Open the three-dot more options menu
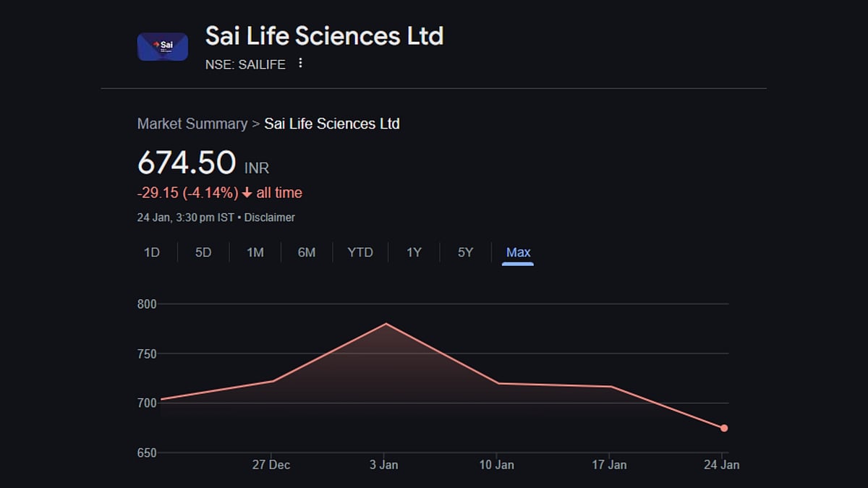Screen dimensions: 868x488 tap(300, 64)
